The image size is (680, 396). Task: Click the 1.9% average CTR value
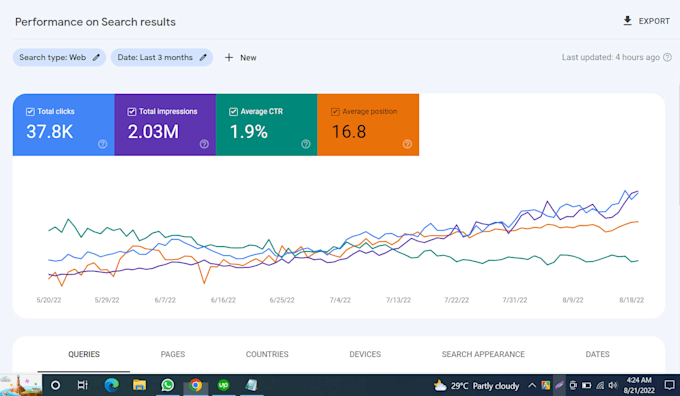[x=248, y=131]
